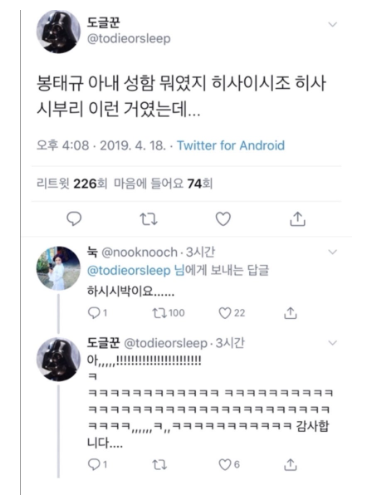View the 리트윗 226회 retweet list

click(x=72, y=183)
